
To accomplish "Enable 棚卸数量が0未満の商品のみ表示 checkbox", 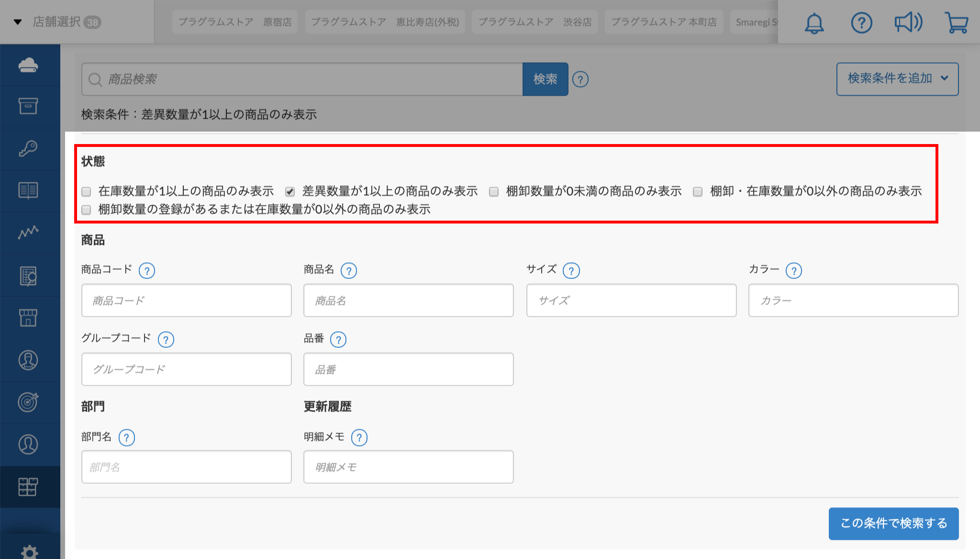I will pyautogui.click(x=494, y=191).
